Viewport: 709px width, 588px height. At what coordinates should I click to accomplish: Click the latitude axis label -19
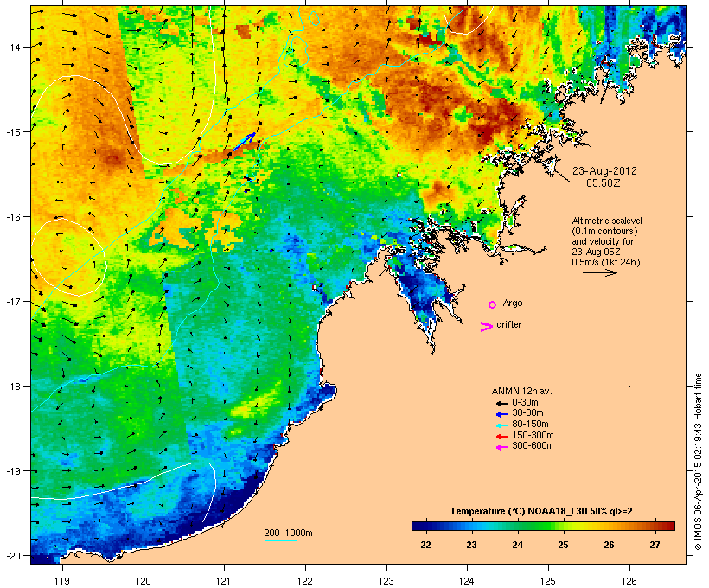pos(12,471)
